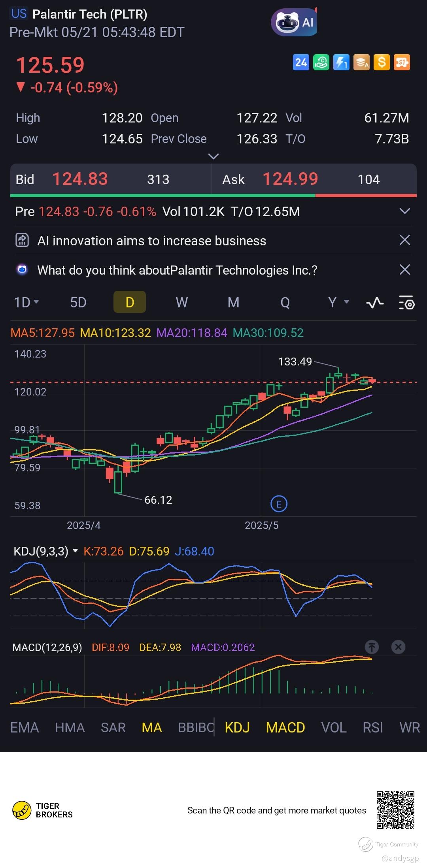Toggle the MACD indicator off
427x868 pixels.
point(285,728)
